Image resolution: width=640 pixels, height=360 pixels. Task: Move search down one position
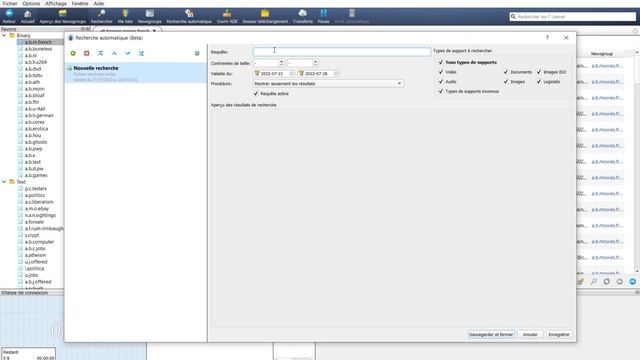tap(128, 53)
